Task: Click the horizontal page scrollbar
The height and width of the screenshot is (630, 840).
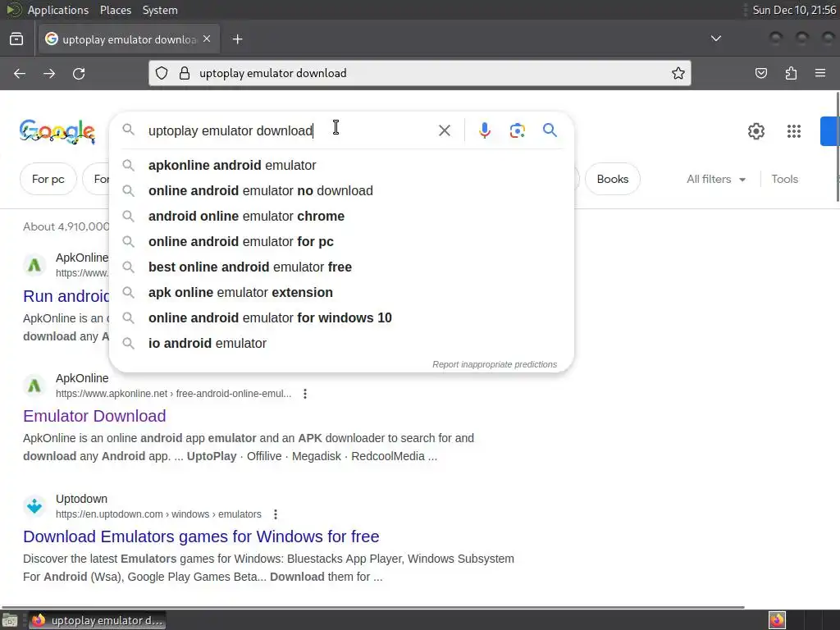Action: pyautogui.click(x=373, y=608)
